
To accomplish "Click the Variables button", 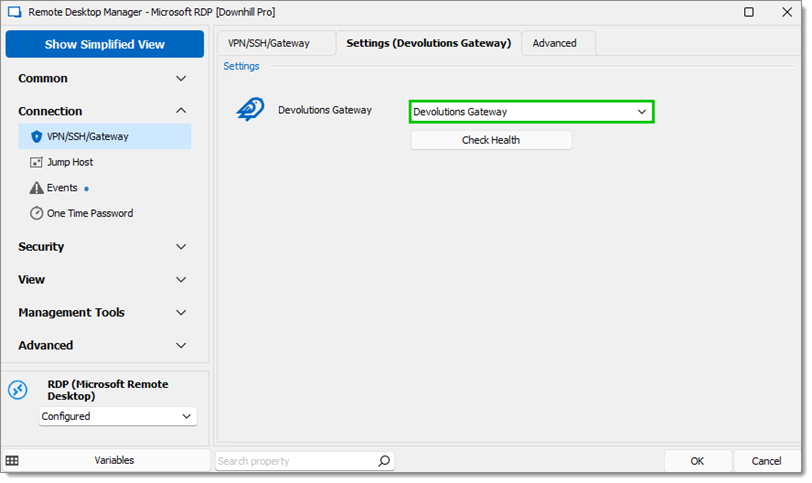I will click(114, 461).
